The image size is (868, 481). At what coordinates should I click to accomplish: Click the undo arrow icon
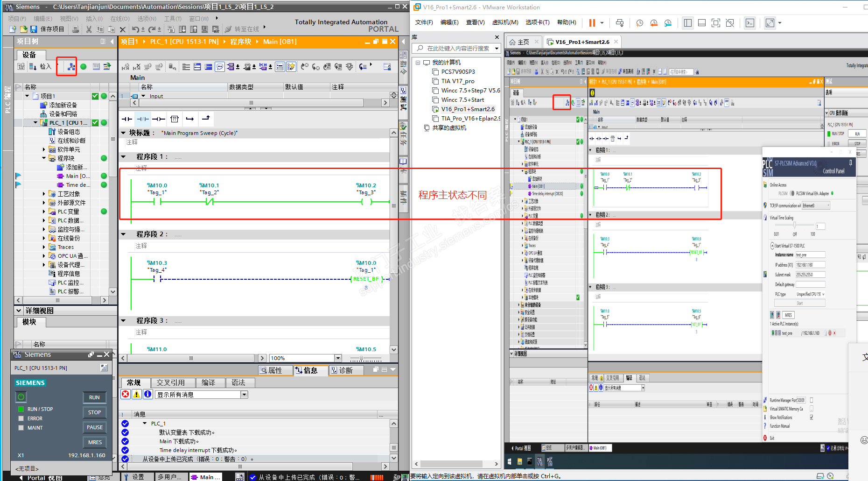tap(135, 29)
